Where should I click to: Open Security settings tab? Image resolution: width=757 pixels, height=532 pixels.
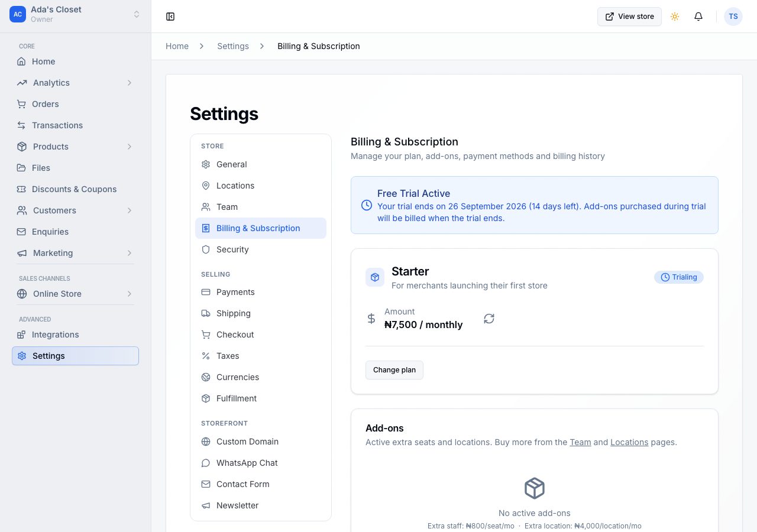(261, 249)
